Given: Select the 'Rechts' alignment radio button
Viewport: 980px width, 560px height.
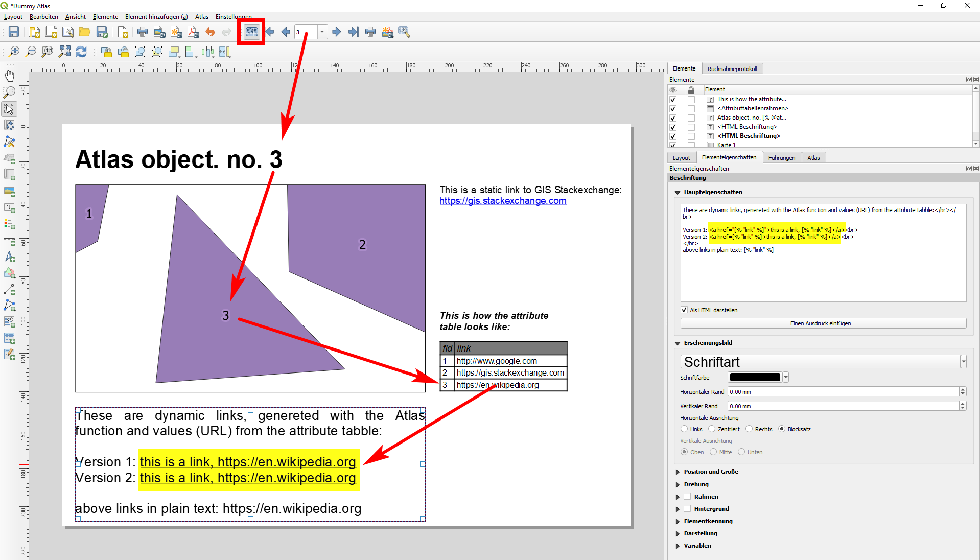Looking at the screenshot, I should coord(749,429).
